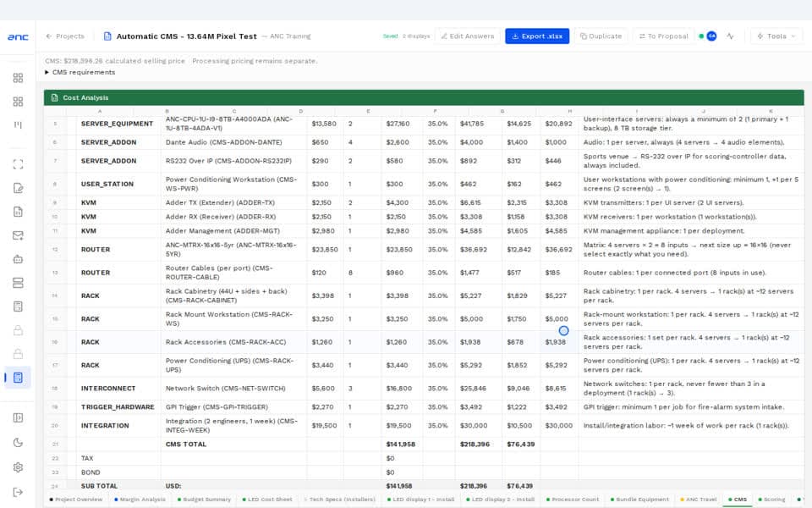The width and height of the screenshot is (812, 508).
Task: Click the Cost Analysis sheet icon
Action: [x=55, y=97]
